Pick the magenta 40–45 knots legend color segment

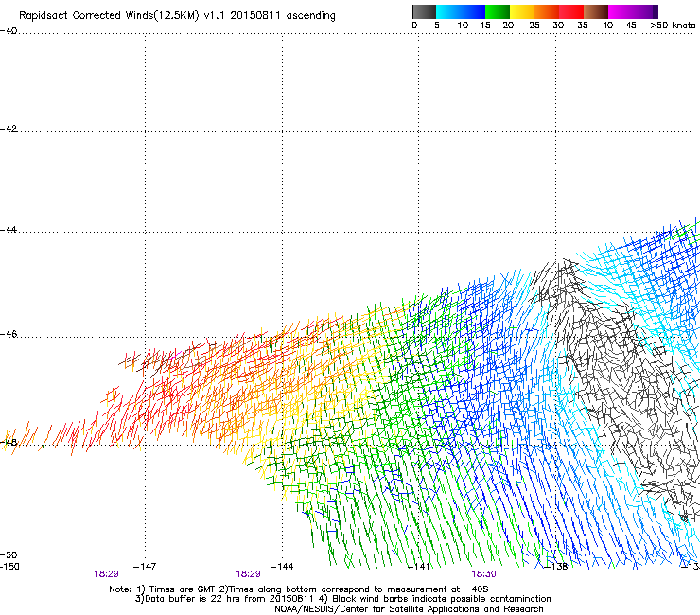click(621, 11)
